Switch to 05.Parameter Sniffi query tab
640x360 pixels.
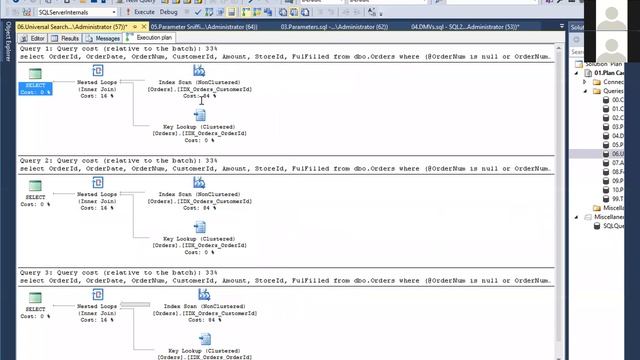click(x=204, y=27)
